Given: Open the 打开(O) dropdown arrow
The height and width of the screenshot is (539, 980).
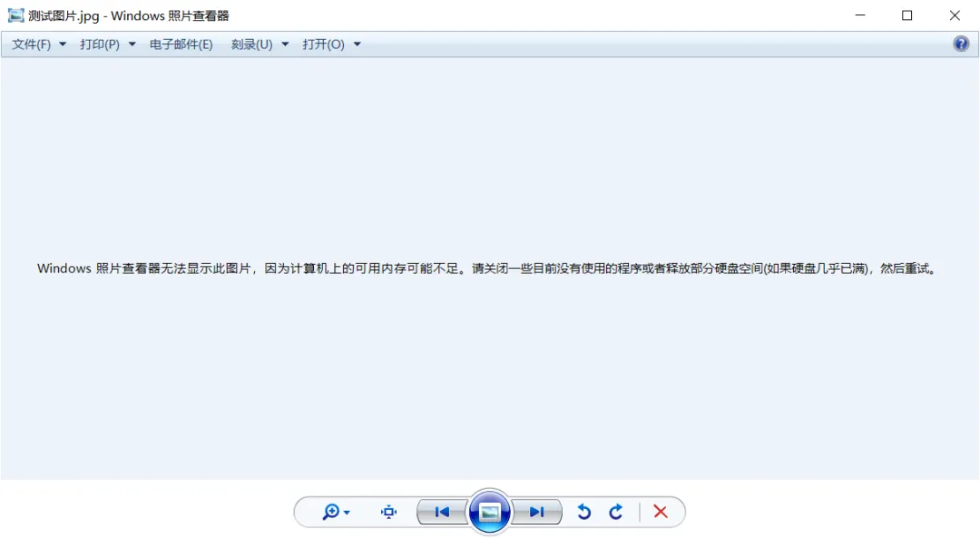Looking at the screenshot, I should pyautogui.click(x=358, y=43).
